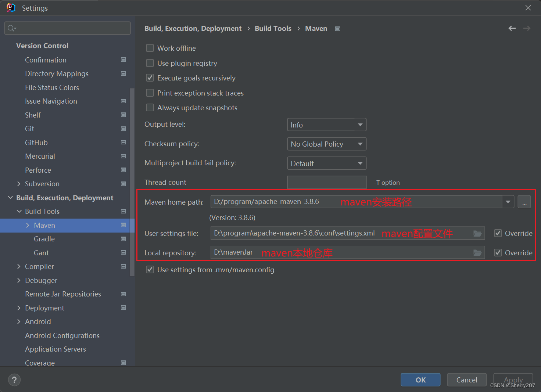
Task: Click the project-level icon beside Deployment
Action: pyautogui.click(x=123, y=308)
